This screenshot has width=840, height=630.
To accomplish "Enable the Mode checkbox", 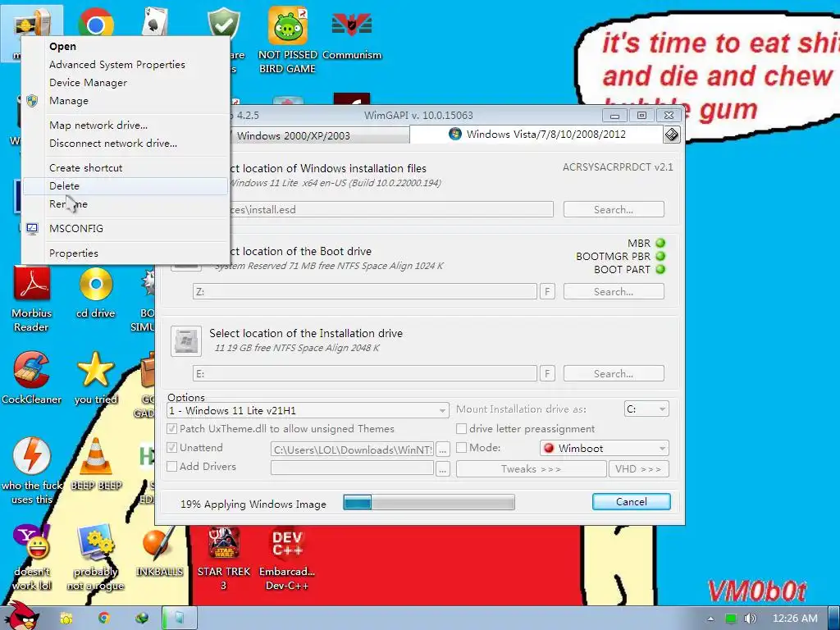I will (461, 447).
